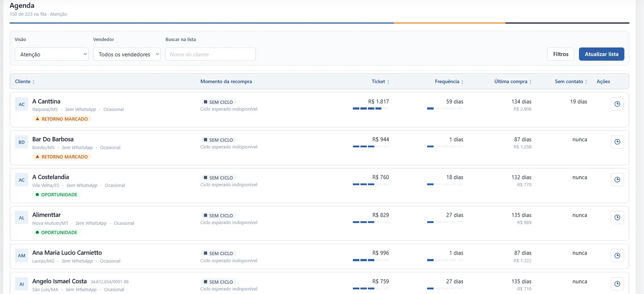Click the clock action icon for Bar Do Barbosa

click(617, 142)
